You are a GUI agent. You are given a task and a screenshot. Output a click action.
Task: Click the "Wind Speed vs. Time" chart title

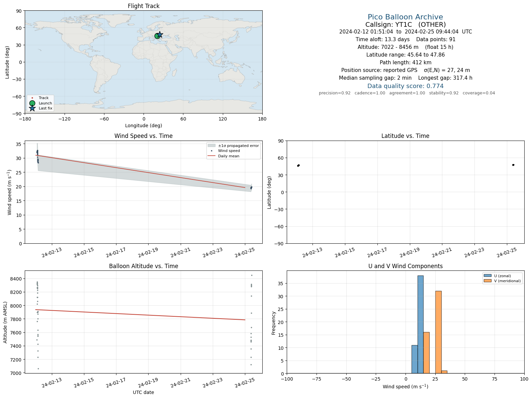pos(144,136)
